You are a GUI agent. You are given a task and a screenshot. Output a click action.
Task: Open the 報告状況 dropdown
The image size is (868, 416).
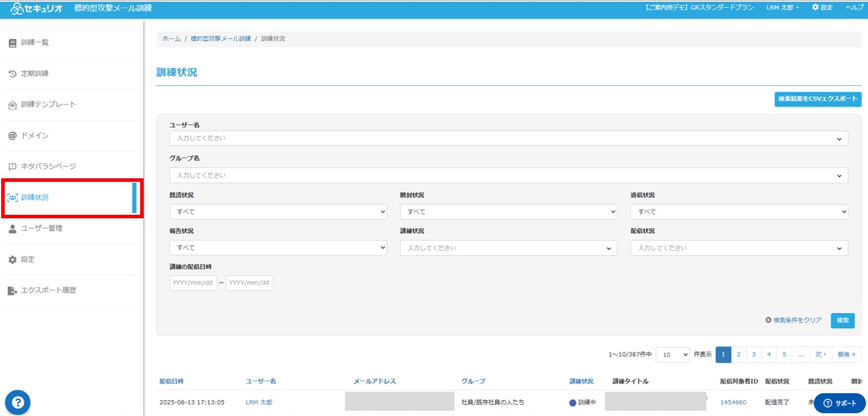[x=278, y=248]
